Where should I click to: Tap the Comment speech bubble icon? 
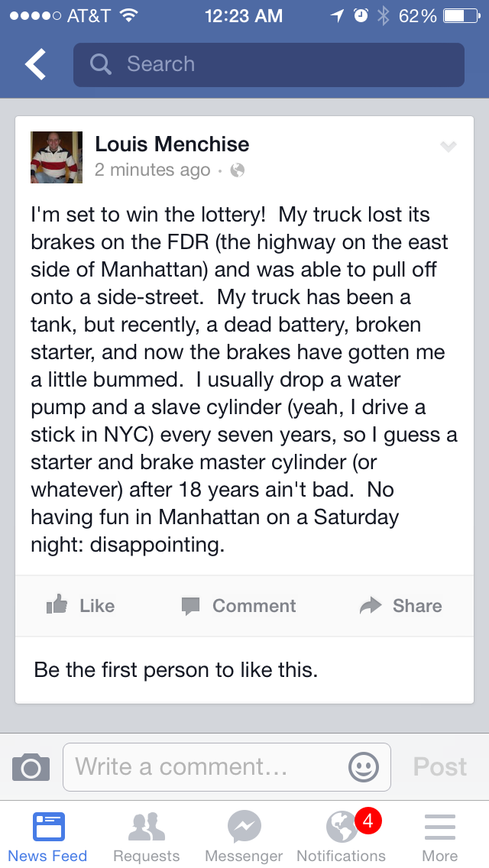point(191,606)
